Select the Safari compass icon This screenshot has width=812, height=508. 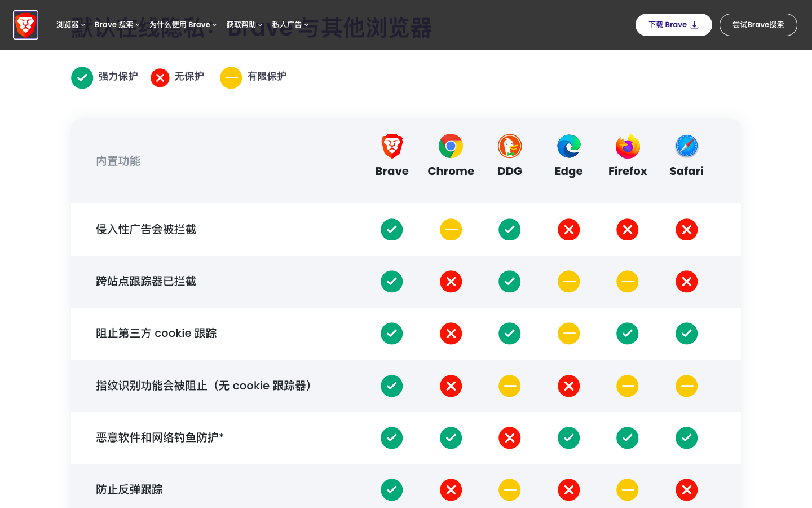tap(686, 146)
